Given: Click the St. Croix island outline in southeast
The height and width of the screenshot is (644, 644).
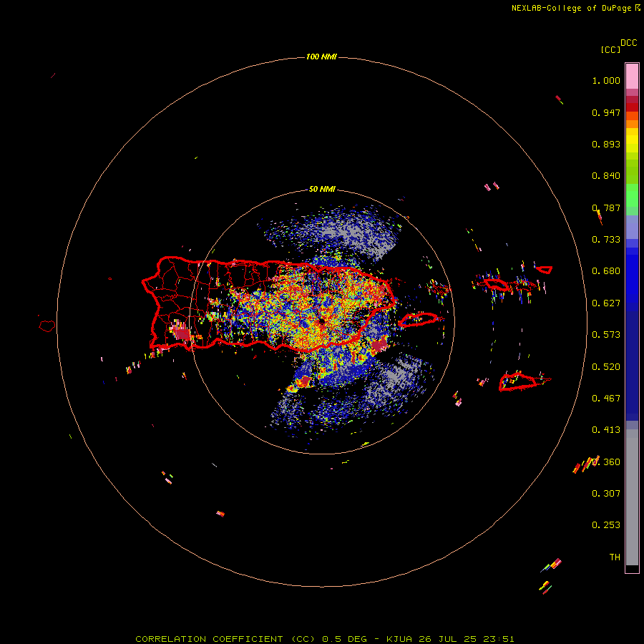Looking at the screenshot, I should coord(518,381).
